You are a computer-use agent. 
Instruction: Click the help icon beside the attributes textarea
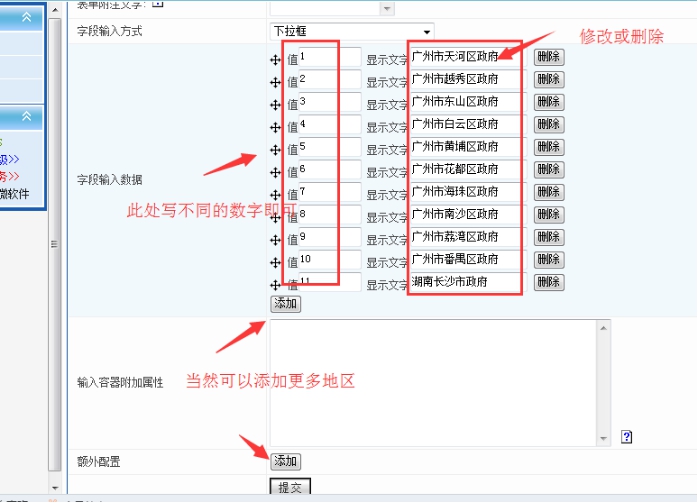click(626, 436)
